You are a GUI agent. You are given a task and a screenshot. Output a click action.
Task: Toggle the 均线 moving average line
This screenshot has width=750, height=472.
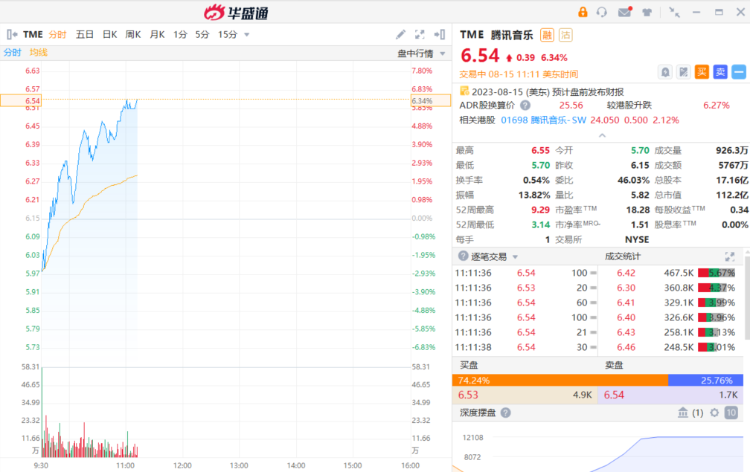click(38, 52)
